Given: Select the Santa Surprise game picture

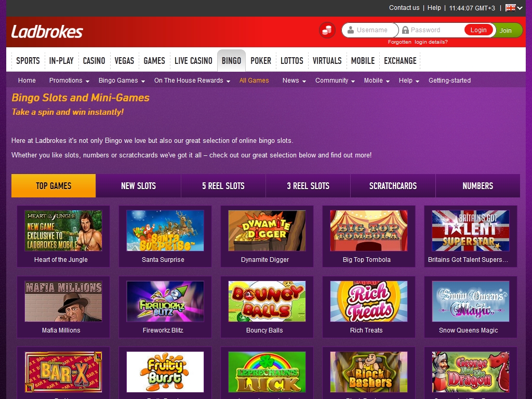Looking at the screenshot, I should coord(165,231).
